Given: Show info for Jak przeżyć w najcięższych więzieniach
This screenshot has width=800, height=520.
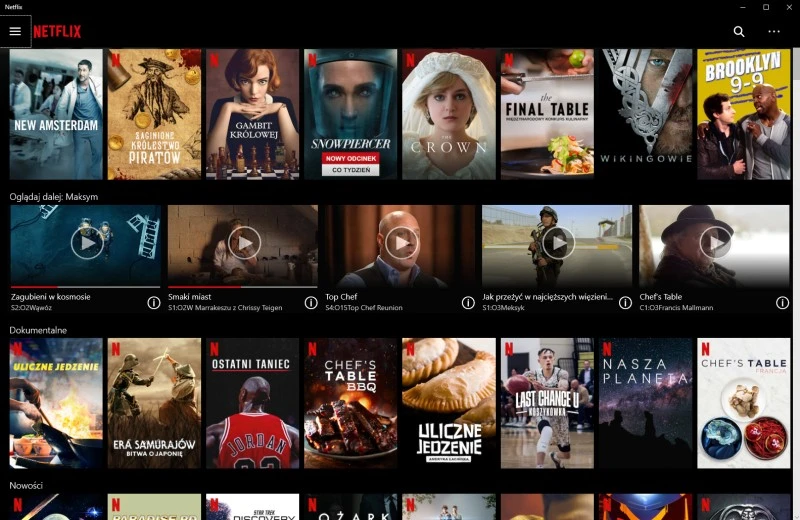Looking at the screenshot, I should coord(625,303).
